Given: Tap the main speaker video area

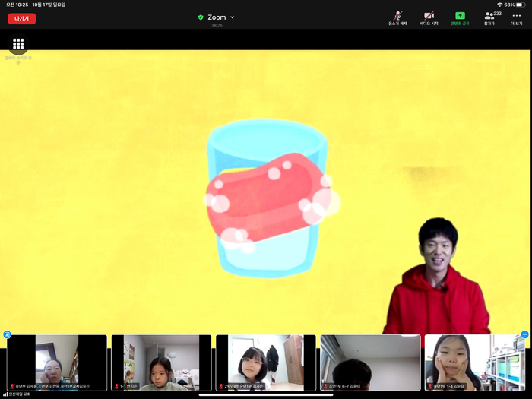Looking at the screenshot, I should pyautogui.click(x=266, y=190).
